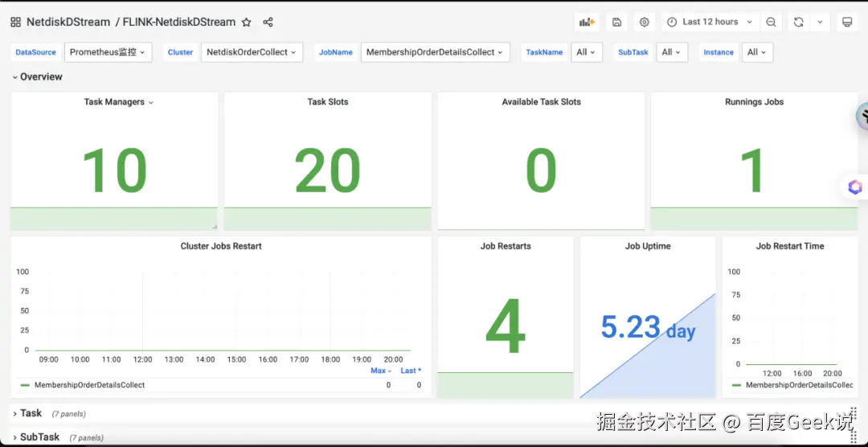Expand the SubTask row

(35, 437)
